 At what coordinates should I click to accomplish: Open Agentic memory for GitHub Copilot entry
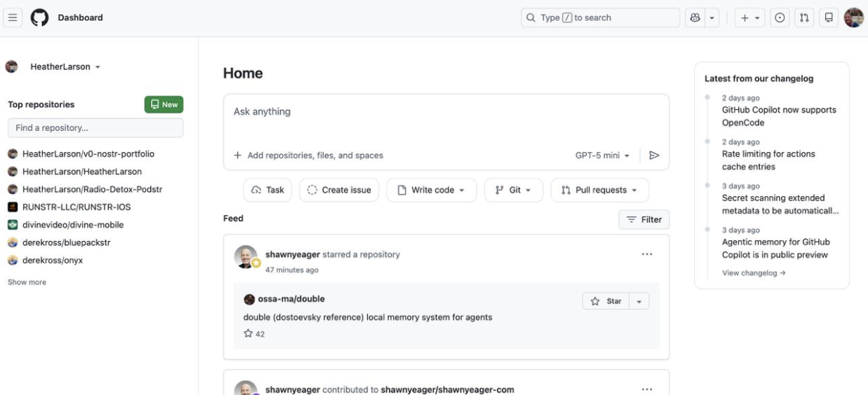[x=776, y=249]
